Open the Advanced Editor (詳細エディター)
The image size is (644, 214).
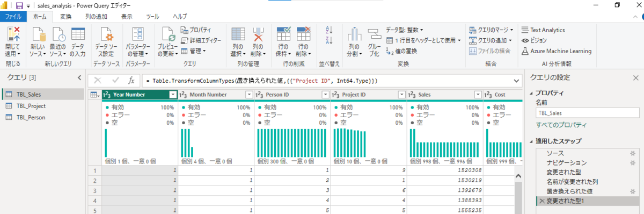click(x=201, y=40)
